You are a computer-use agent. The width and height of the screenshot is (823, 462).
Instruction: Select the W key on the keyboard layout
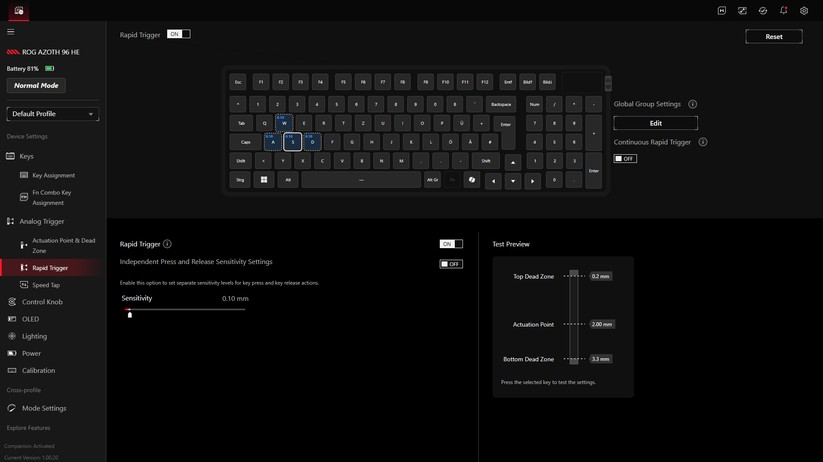coord(283,123)
